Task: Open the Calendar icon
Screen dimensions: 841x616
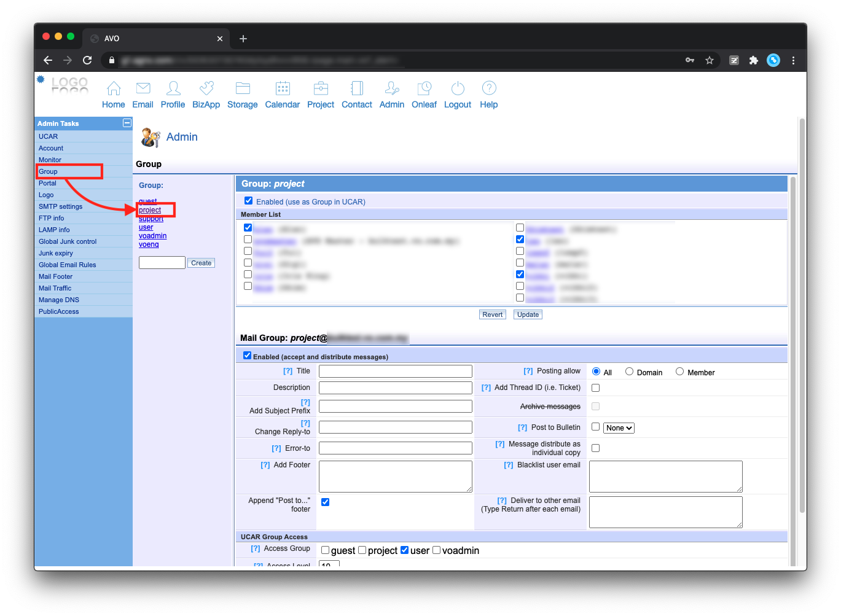Action: click(x=283, y=88)
